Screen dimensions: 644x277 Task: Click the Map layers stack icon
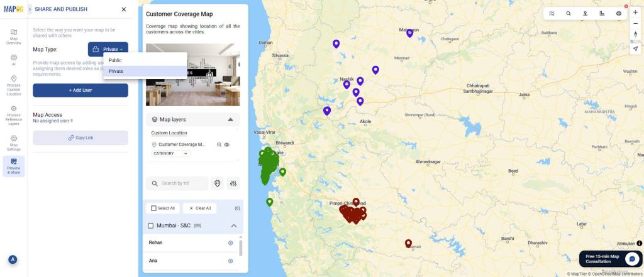(155, 119)
